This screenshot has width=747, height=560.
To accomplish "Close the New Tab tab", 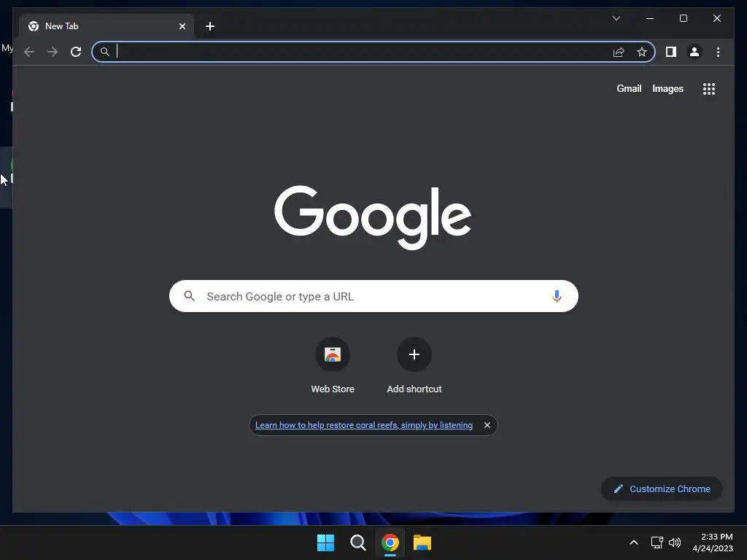I will [x=182, y=26].
